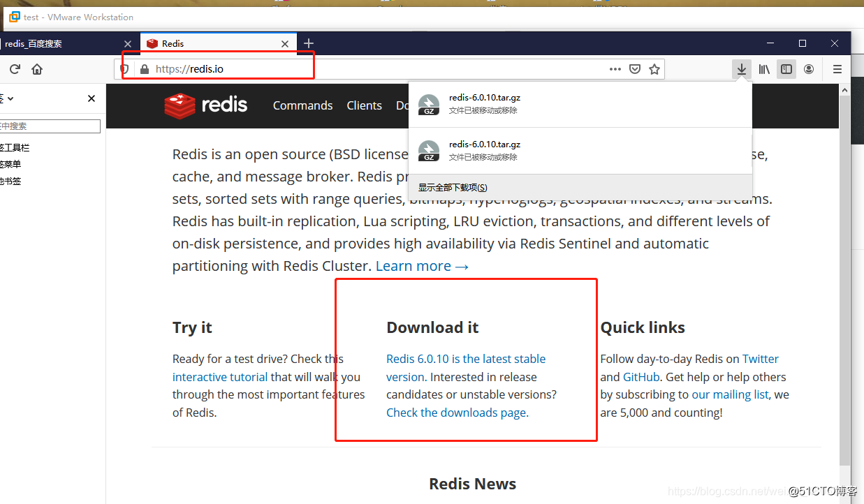Click the Try it heading
Image resolution: width=864 pixels, height=504 pixels.
click(x=192, y=327)
